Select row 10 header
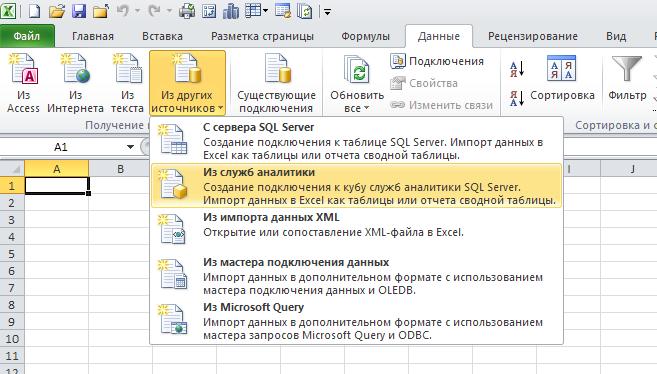Viewport: 657px width, 374px height. coord(12,339)
